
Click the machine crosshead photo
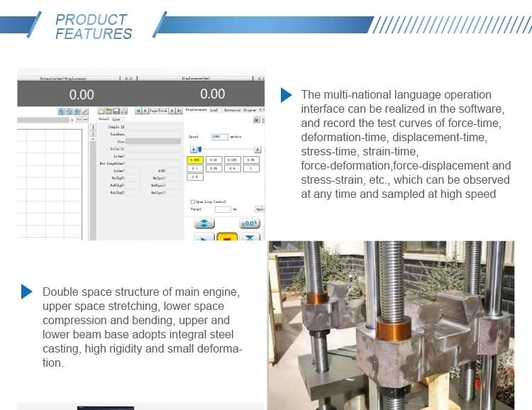[391, 325]
